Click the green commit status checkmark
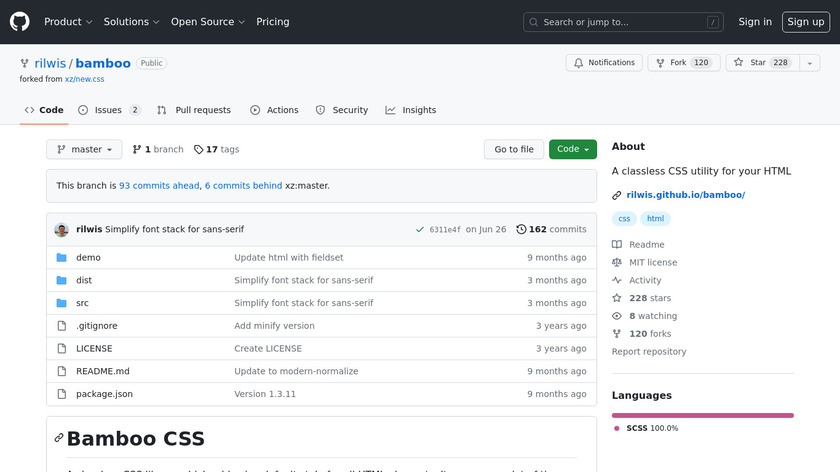840x472 pixels. (420, 229)
